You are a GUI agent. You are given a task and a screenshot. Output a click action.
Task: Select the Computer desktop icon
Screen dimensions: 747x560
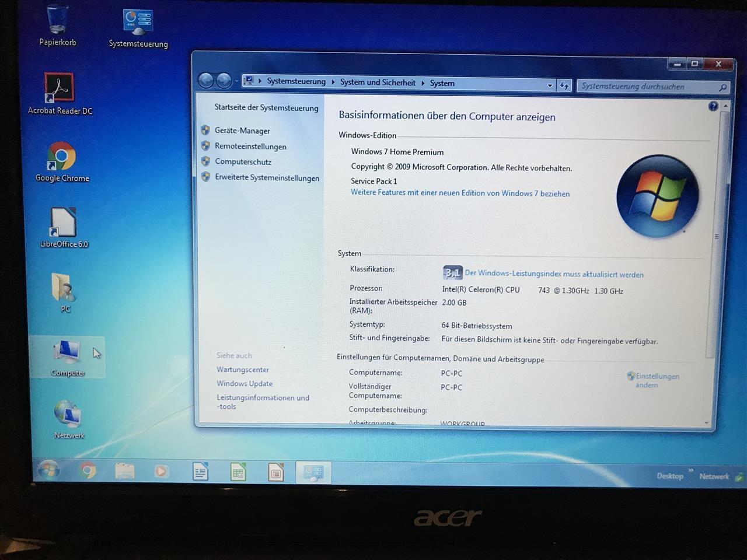(67, 358)
